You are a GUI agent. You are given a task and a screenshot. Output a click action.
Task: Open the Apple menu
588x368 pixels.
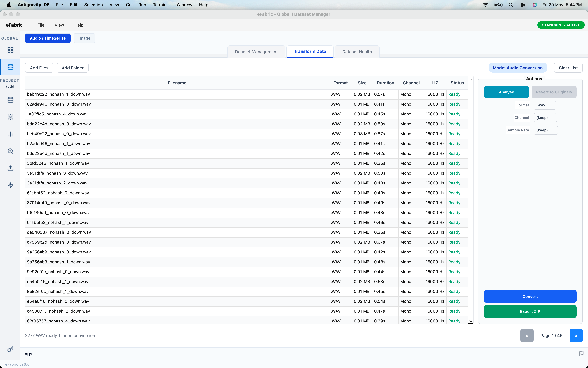tap(9, 5)
